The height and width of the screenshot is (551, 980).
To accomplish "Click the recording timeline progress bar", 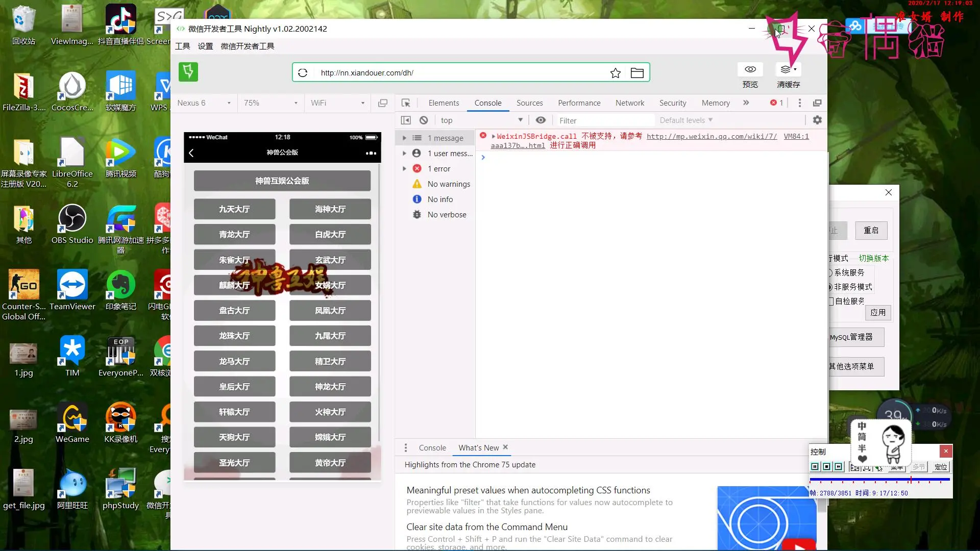I will [x=879, y=480].
